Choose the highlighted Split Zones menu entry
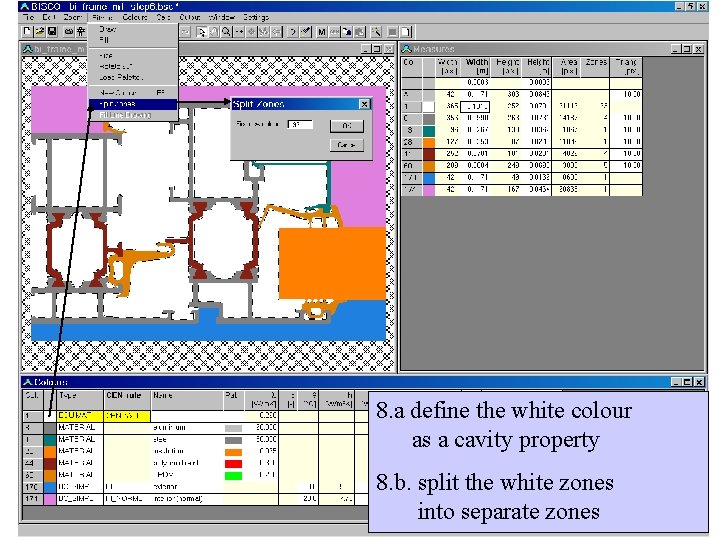 (132, 104)
